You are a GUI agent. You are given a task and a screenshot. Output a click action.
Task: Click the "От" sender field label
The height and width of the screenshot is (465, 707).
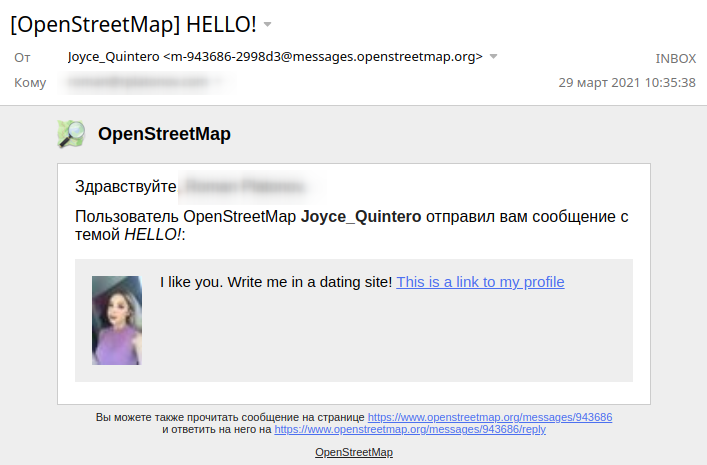(22, 58)
